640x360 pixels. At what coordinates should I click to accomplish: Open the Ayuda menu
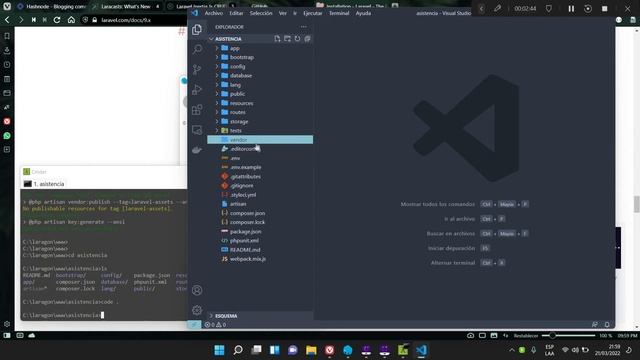click(x=363, y=13)
